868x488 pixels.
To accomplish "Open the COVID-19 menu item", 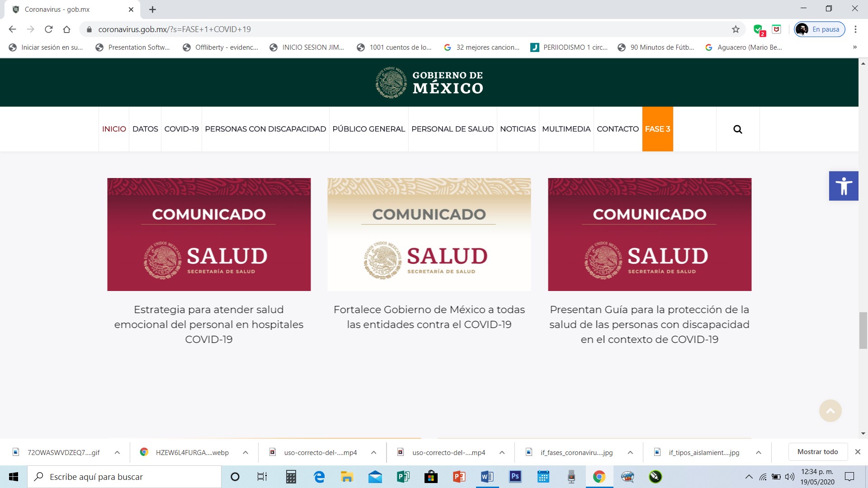I will (x=181, y=129).
